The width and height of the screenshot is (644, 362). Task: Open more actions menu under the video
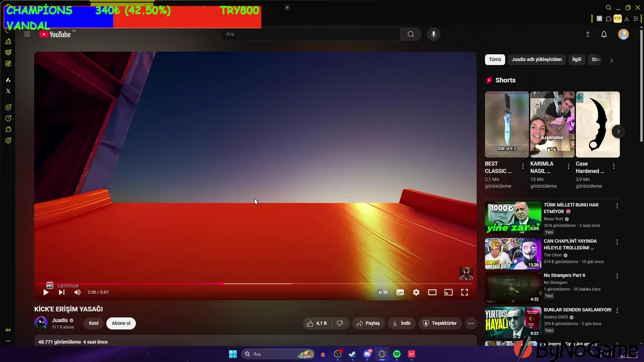click(x=470, y=323)
